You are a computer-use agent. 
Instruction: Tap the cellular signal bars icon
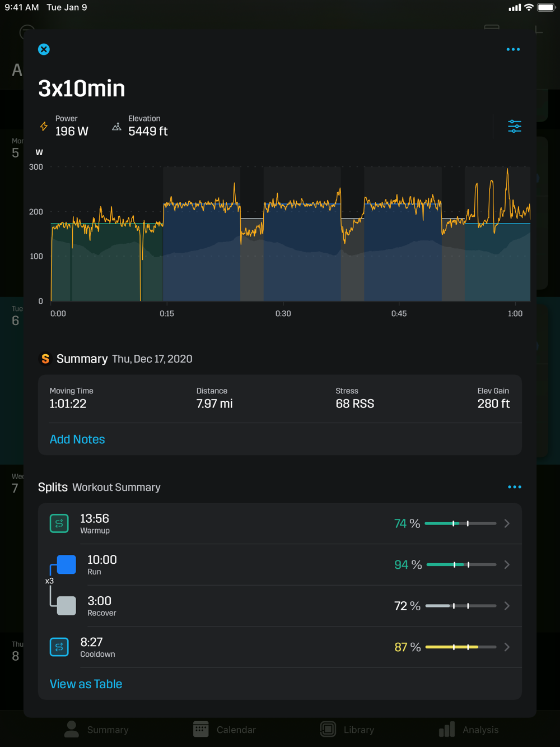point(515,8)
